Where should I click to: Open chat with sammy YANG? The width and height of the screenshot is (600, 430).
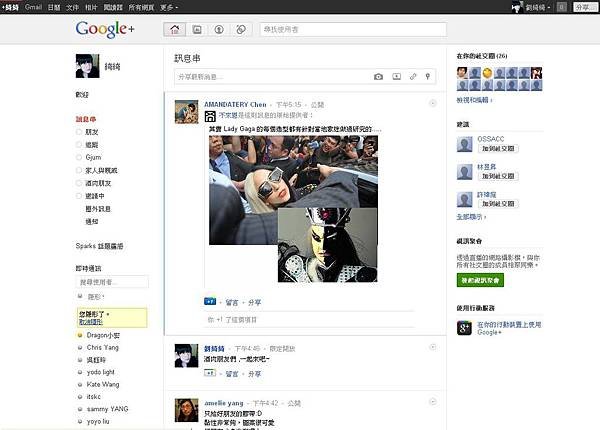[107, 409]
